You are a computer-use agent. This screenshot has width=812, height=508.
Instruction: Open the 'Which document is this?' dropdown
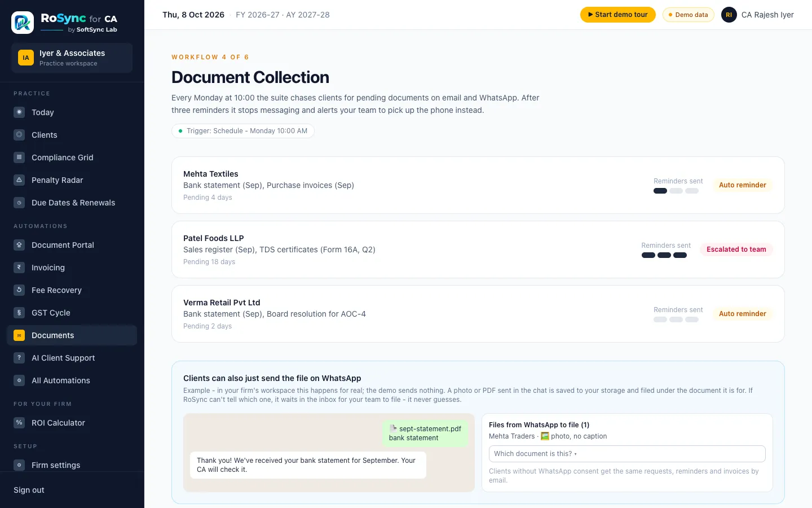tap(627, 454)
